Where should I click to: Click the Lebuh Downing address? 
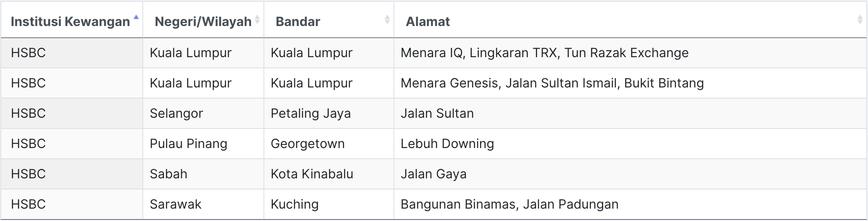coord(447,144)
